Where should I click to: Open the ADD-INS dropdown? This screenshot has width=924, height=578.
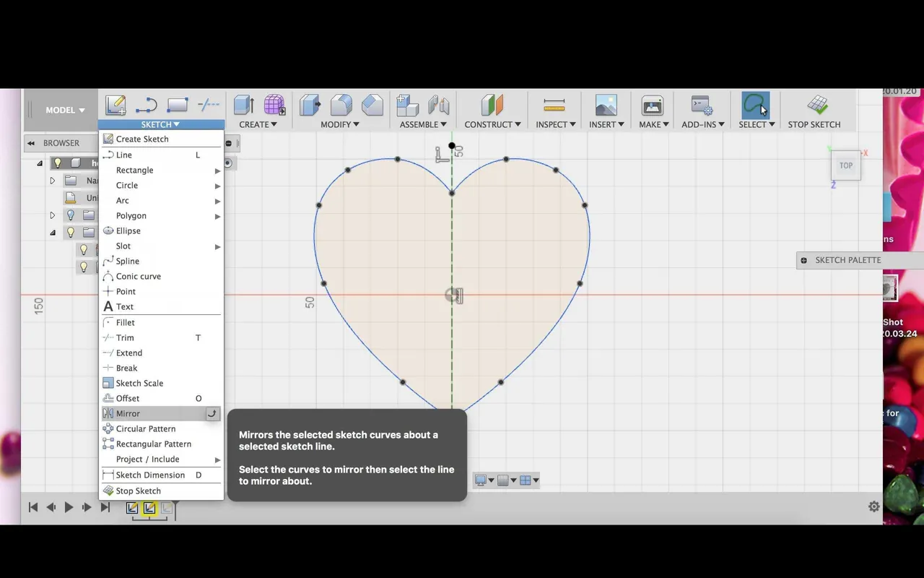coord(702,124)
